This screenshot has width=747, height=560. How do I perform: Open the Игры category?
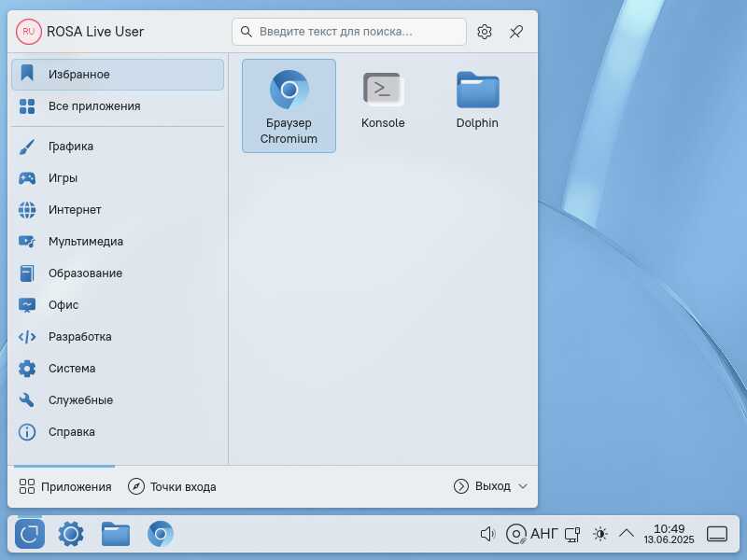[118, 178]
